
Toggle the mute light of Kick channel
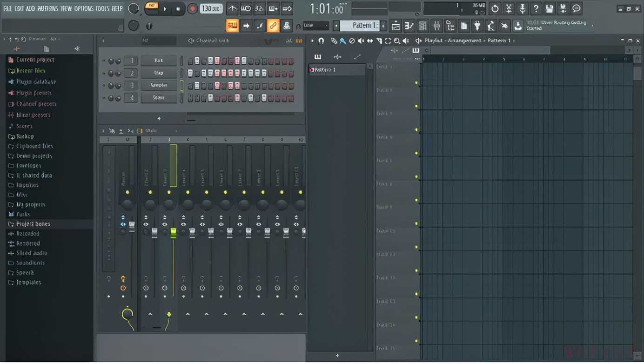coord(104,61)
